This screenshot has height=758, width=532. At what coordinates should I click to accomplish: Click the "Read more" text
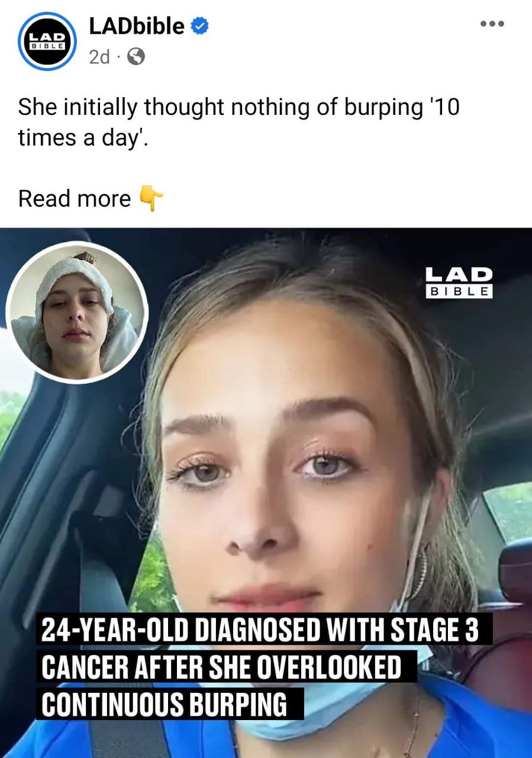click(75, 198)
